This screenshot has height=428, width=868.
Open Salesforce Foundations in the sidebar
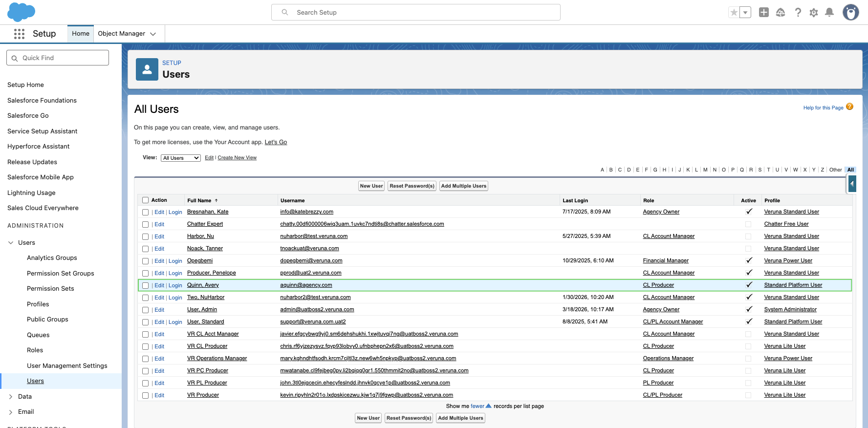(42, 100)
